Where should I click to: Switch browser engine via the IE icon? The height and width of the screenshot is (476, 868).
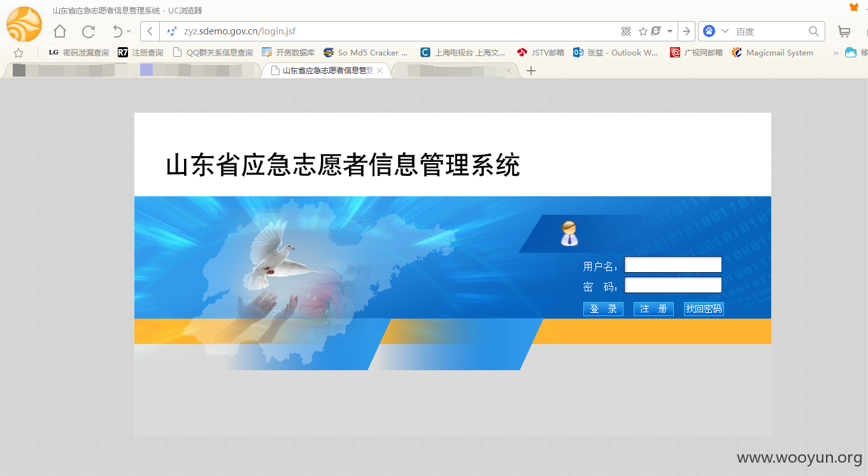point(655,31)
